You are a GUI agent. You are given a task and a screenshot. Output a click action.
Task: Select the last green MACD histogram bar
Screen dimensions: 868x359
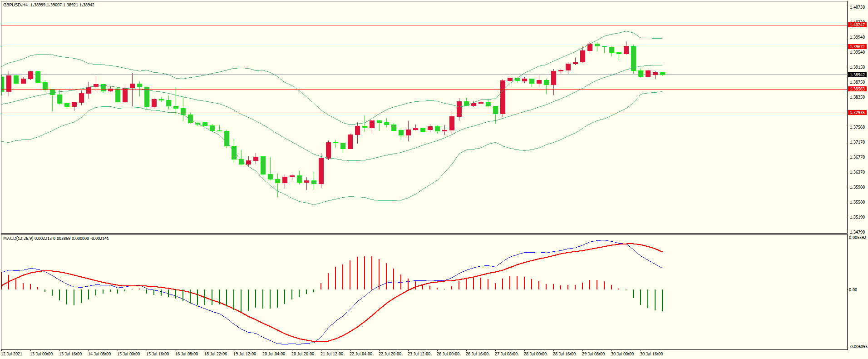pos(662,300)
